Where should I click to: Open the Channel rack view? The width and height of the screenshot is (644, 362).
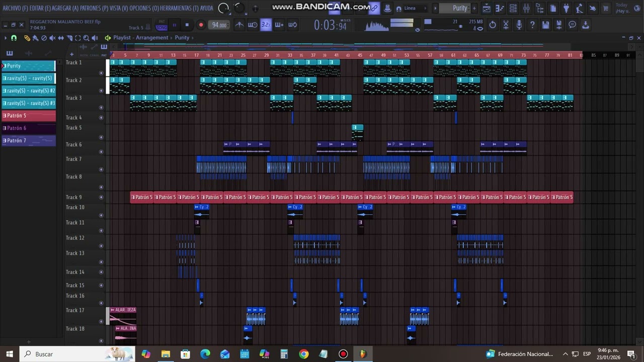(513, 8)
